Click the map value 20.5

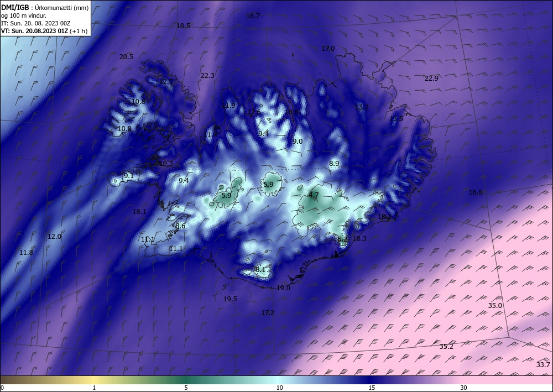[126, 57]
